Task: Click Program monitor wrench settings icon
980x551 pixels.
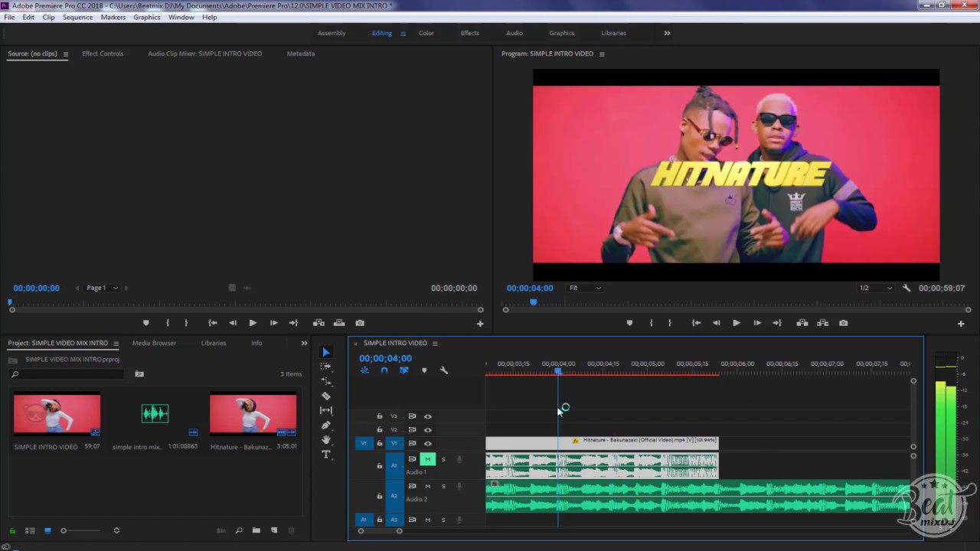Action: click(x=906, y=288)
